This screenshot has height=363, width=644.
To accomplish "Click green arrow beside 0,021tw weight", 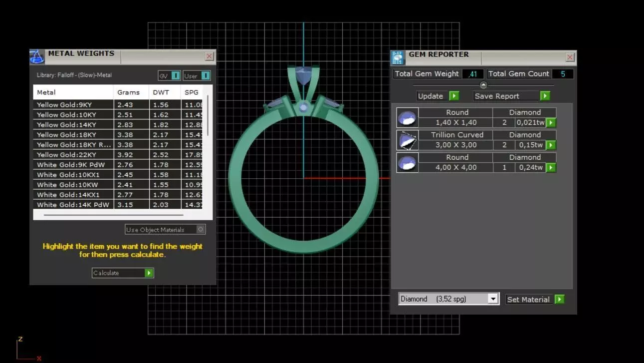I will [x=551, y=123].
